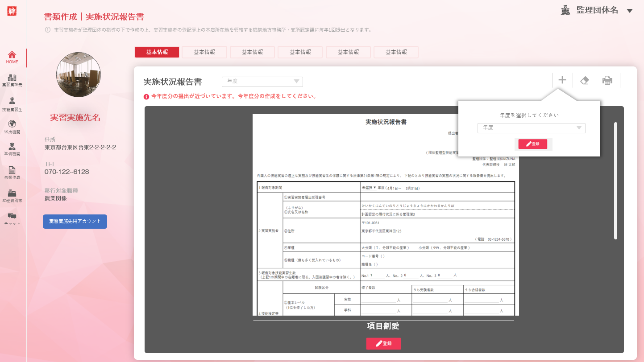Click the document preview vertical scrollbar
This screenshot has height=362, width=644.
616,181
